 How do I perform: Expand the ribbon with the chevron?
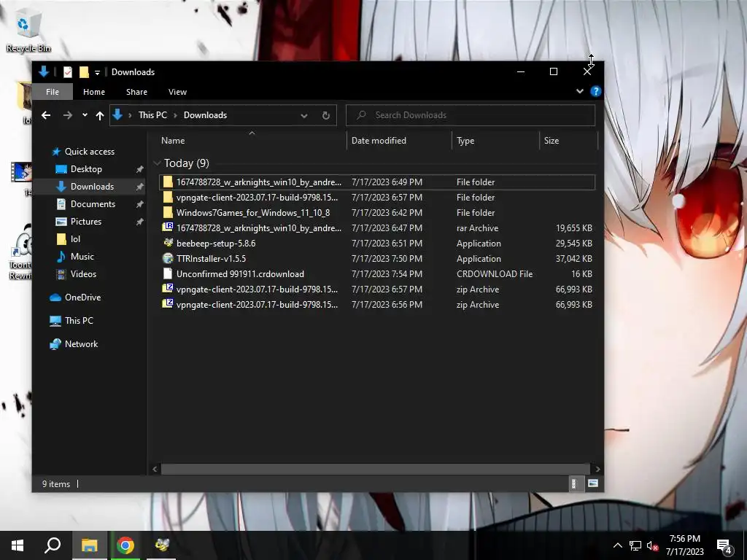[580, 91]
